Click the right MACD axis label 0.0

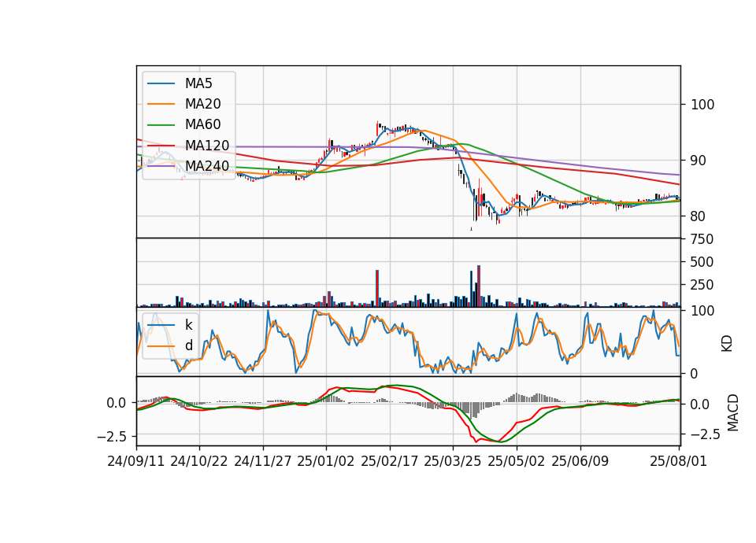[699, 404]
